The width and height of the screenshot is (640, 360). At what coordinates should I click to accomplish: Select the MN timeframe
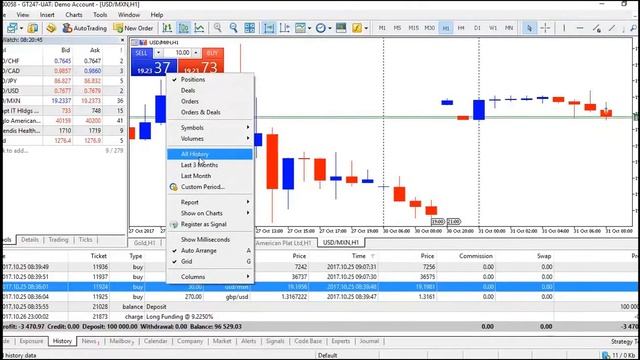click(509, 28)
